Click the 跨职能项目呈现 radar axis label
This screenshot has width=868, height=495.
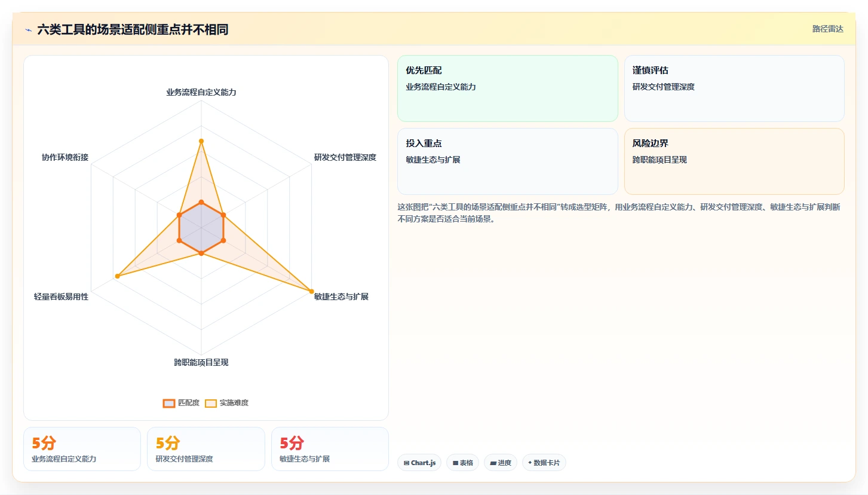pyautogui.click(x=201, y=362)
